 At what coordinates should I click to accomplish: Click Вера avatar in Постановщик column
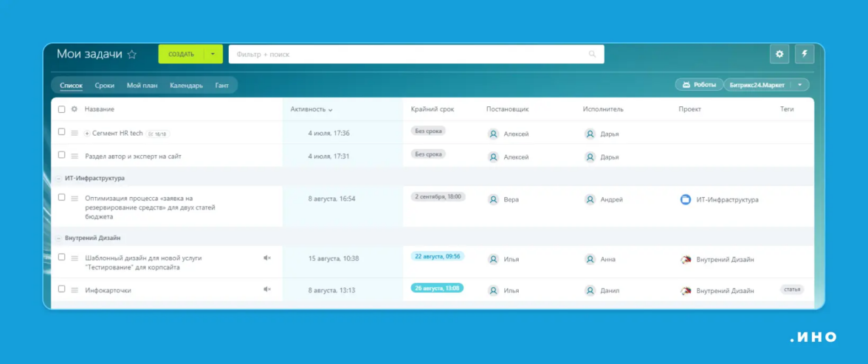493,199
